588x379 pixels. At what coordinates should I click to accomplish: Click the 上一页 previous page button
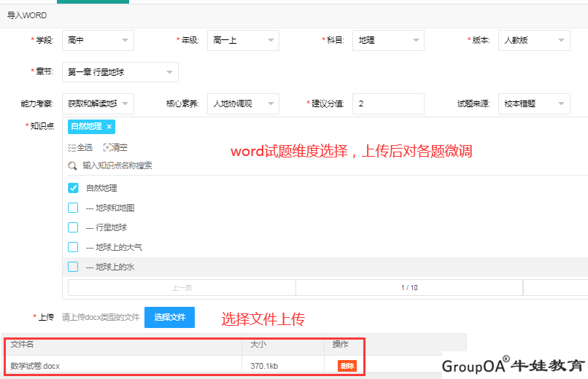182,288
